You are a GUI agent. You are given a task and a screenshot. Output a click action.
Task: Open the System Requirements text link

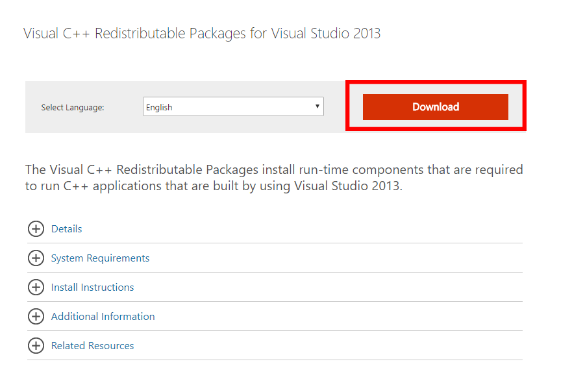(x=100, y=258)
